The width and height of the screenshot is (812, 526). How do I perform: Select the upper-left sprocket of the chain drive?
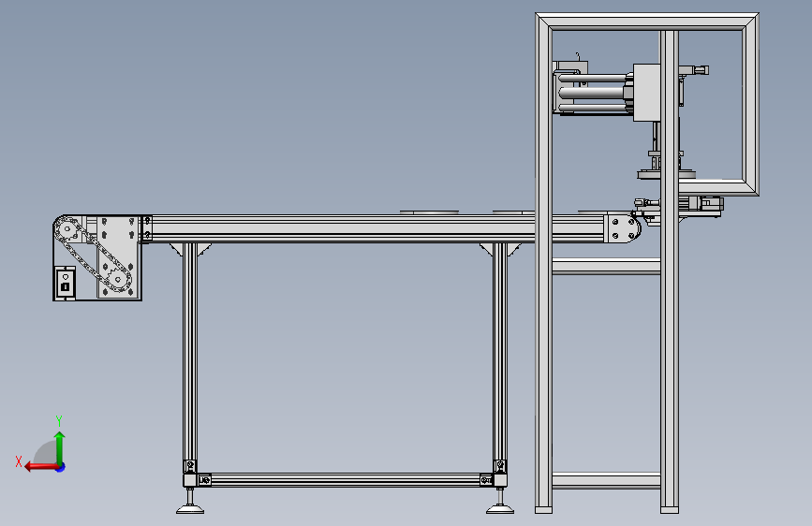[x=66, y=228]
